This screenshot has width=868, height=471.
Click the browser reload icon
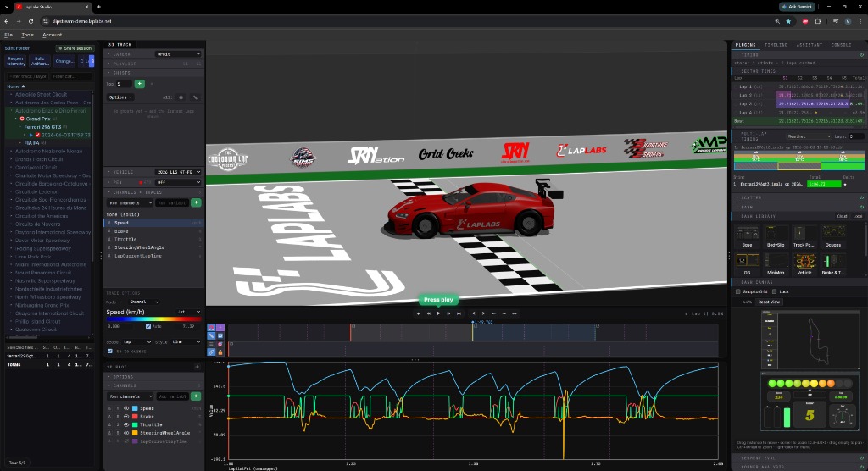coord(31,21)
